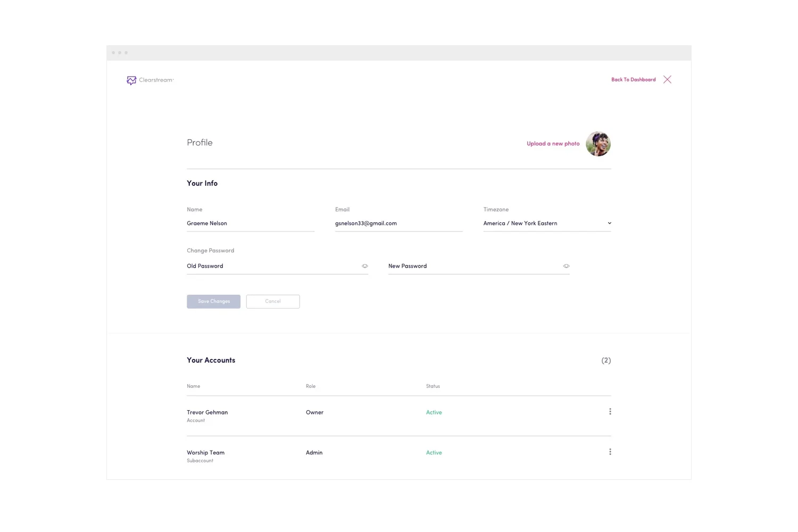Select the Trevor Gehman account name

(x=207, y=412)
